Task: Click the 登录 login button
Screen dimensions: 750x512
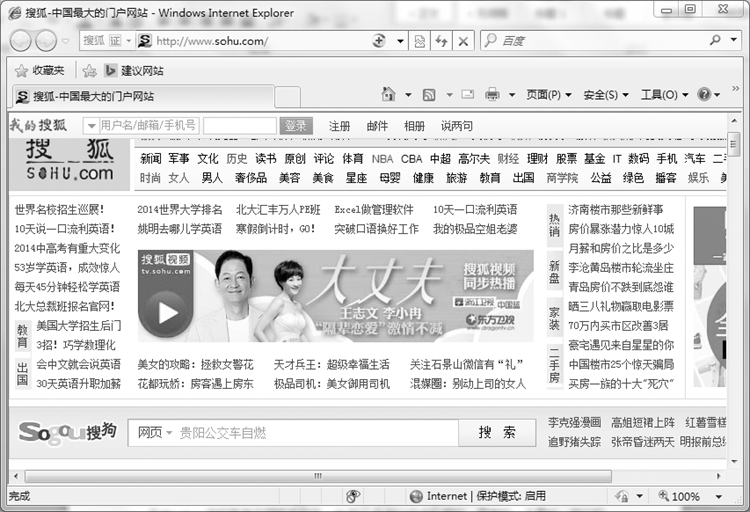Action: tap(296, 126)
